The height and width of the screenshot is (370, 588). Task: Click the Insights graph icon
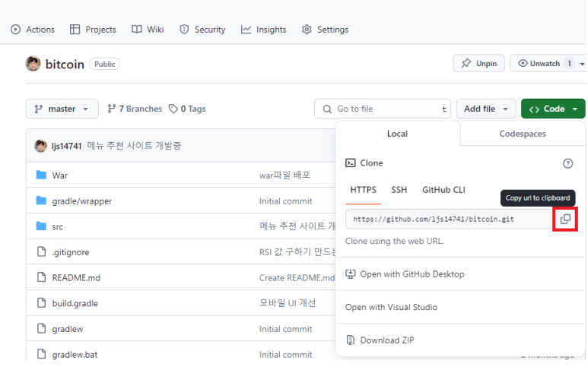point(246,29)
